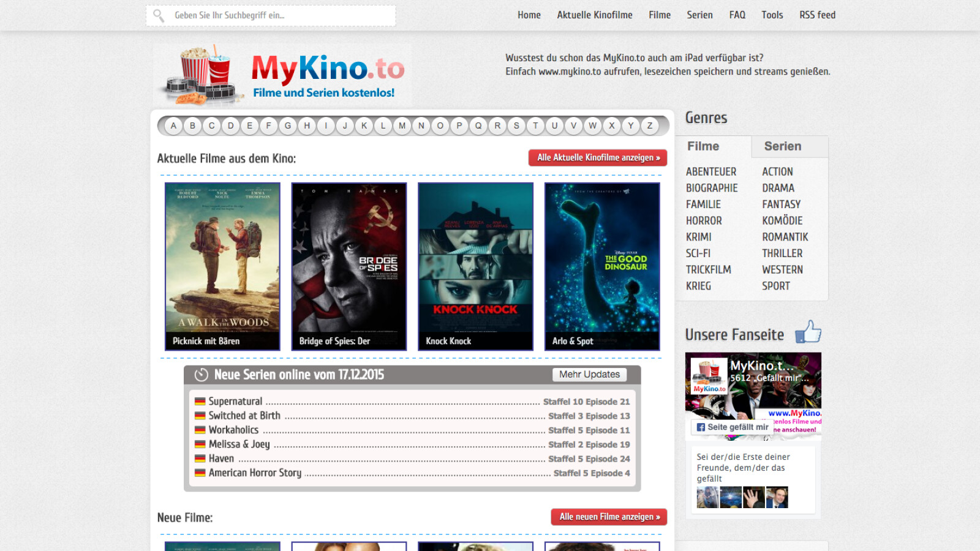This screenshot has width=980, height=551.
Task: Select letter S in the alphabet bar
Action: pyautogui.click(x=516, y=126)
